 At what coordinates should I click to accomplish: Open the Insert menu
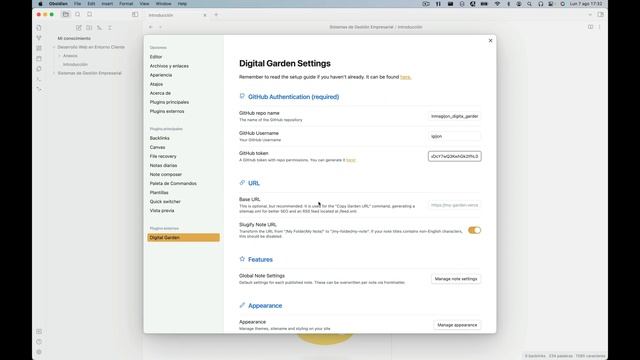point(107,4)
